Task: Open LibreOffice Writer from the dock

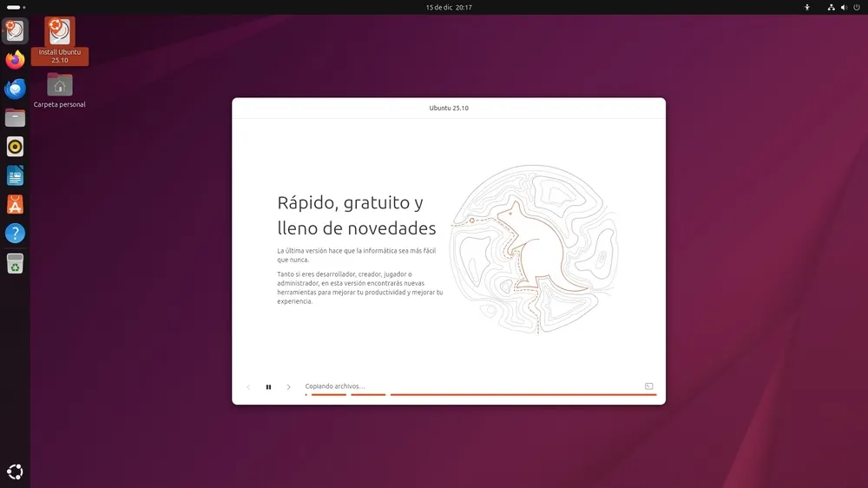Action: pyautogui.click(x=15, y=176)
